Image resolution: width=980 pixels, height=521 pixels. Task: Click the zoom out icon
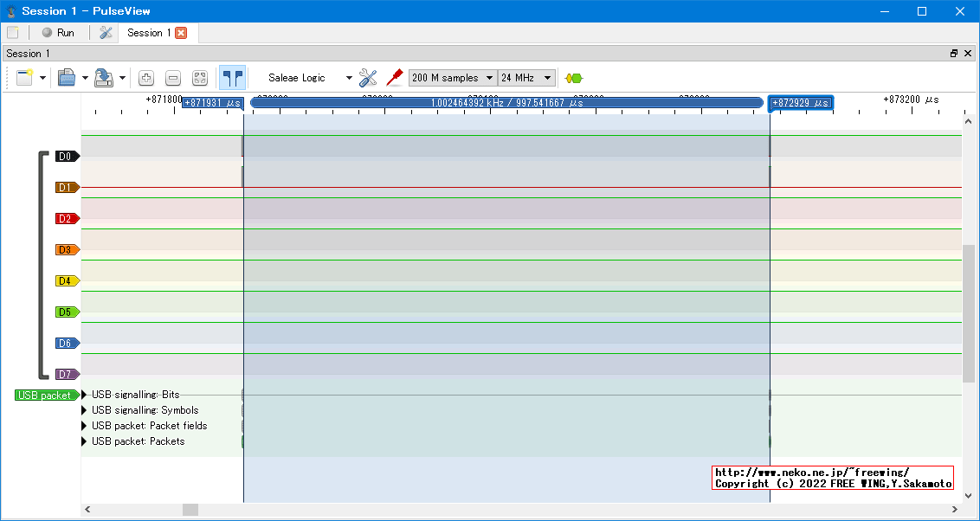[x=173, y=78]
